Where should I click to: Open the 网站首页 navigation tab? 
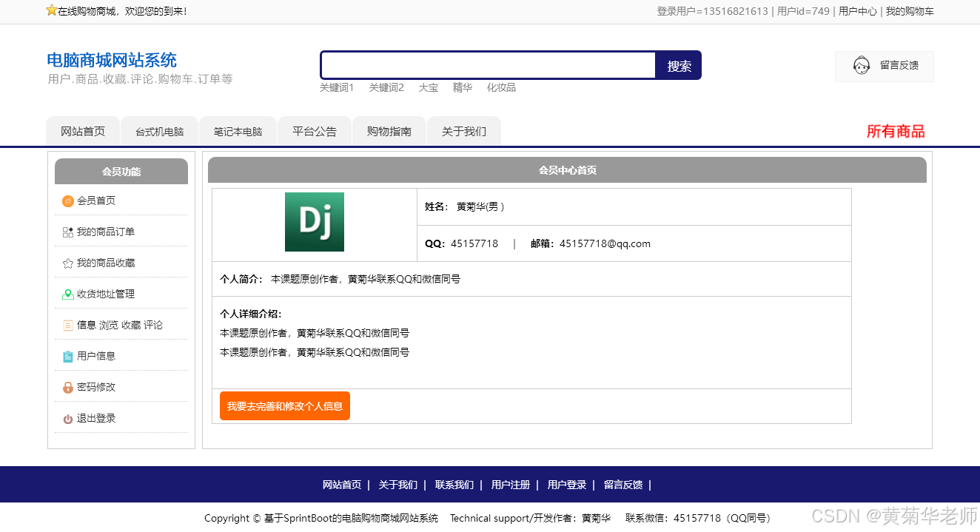pos(83,131)
